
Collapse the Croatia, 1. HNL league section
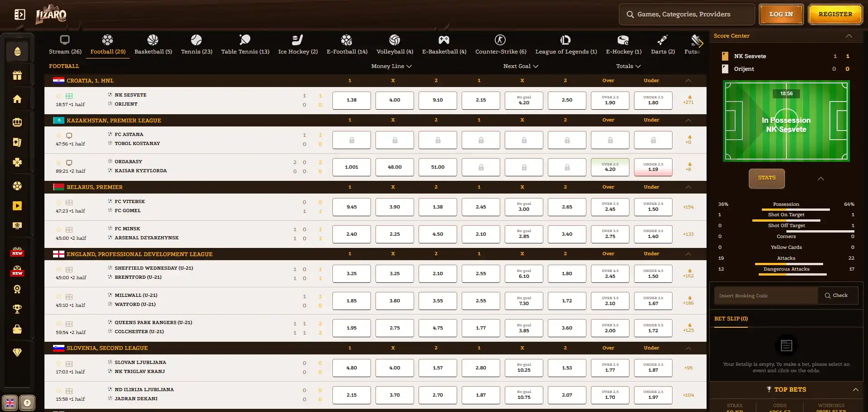(688, 81)
